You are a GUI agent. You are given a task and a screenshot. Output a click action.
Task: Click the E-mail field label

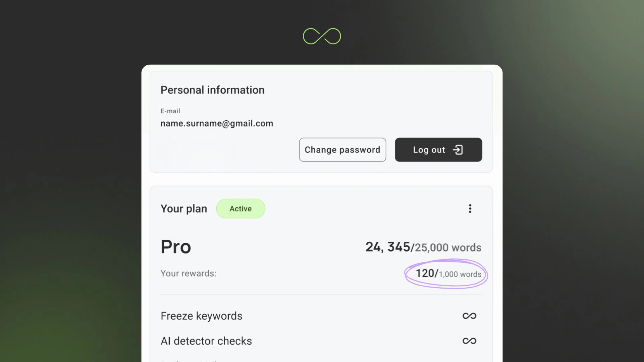click(170, 111)
